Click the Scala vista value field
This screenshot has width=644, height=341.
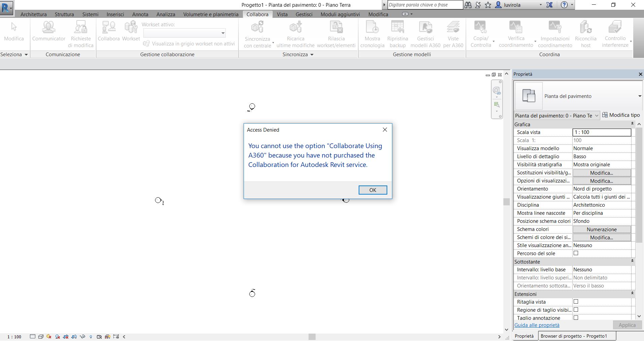(x=601, y=132)
